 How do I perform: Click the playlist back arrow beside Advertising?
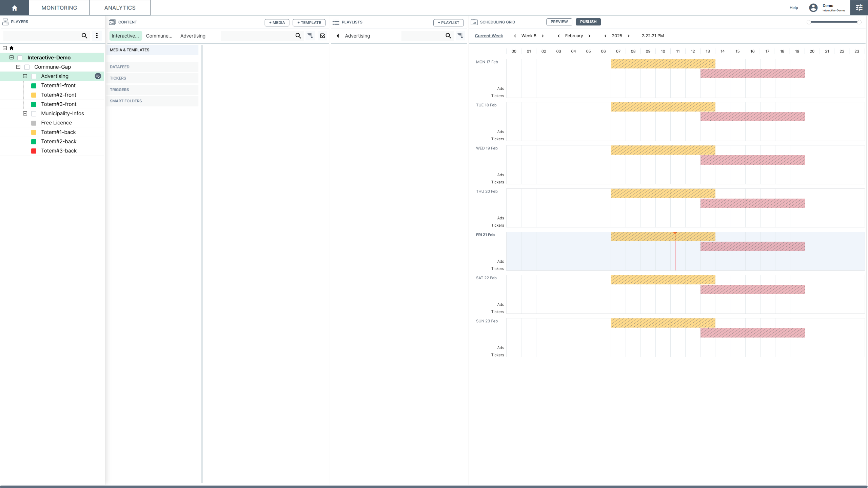pyautogui.click(x=338, y=36)
